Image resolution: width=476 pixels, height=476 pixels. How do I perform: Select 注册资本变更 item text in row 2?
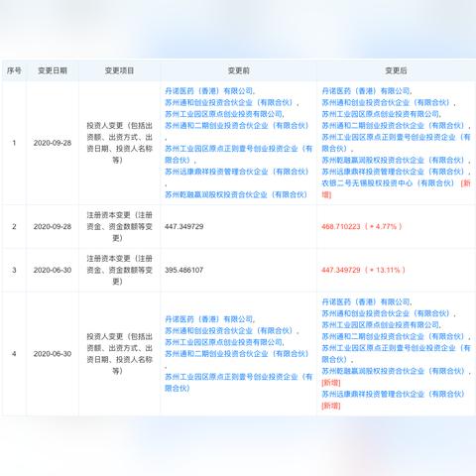(x=119, y=226)
